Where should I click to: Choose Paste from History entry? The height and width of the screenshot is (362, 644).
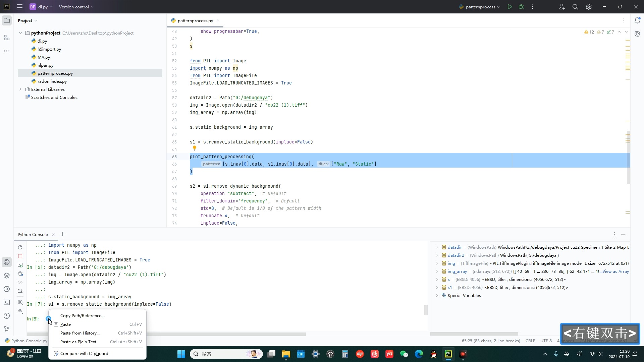click(97, 333)
